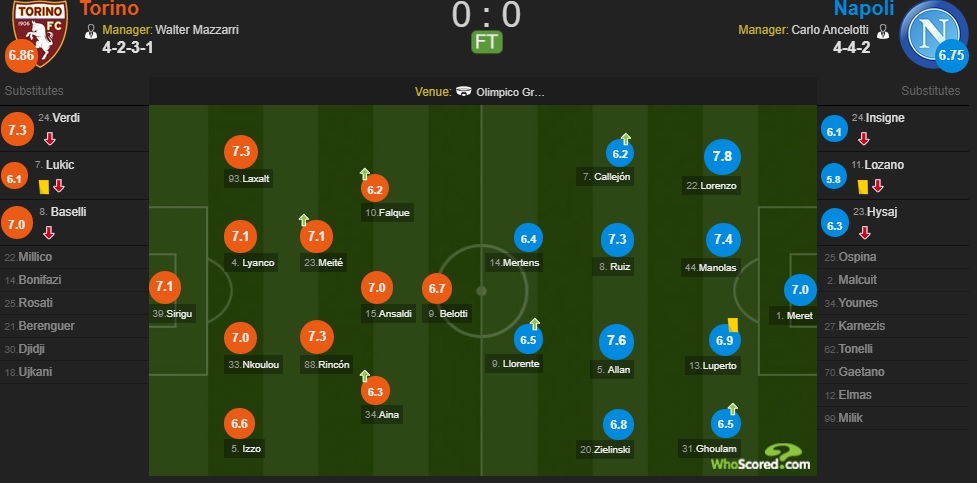
Task: Click the yellow card on Luperto
Action: (x=733, y=325)
